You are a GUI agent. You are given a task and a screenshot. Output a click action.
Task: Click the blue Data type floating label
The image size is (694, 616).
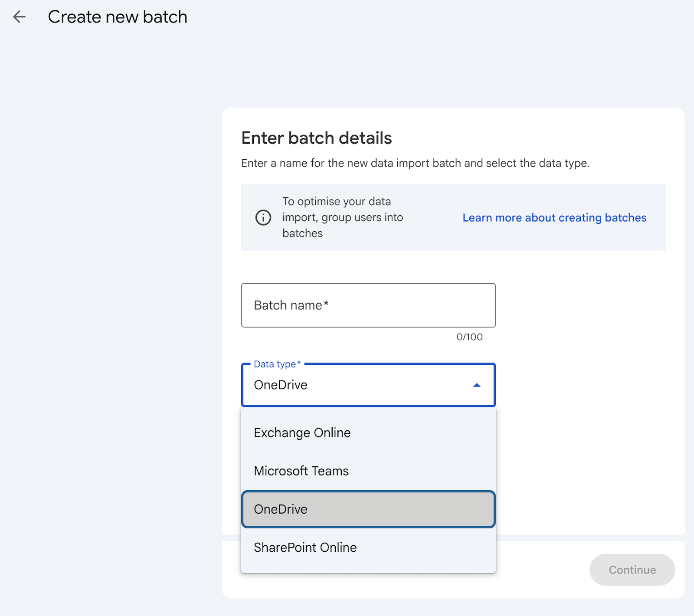tap(277, 364)
